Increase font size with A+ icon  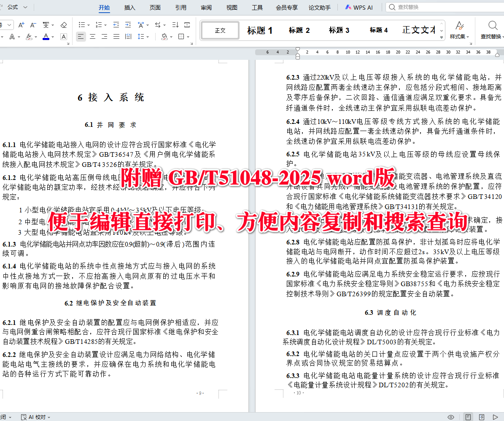coord(21,25)
